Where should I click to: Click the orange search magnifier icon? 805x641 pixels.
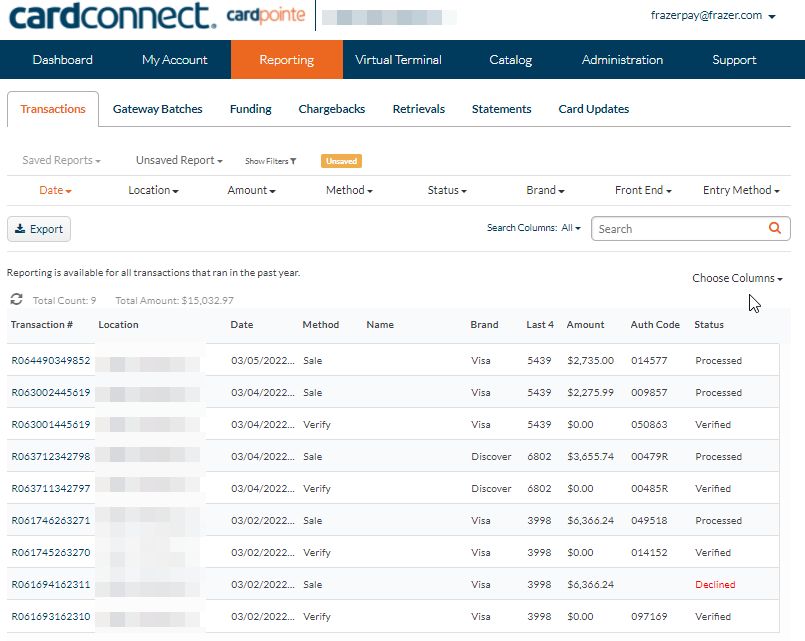click(775, 228)
